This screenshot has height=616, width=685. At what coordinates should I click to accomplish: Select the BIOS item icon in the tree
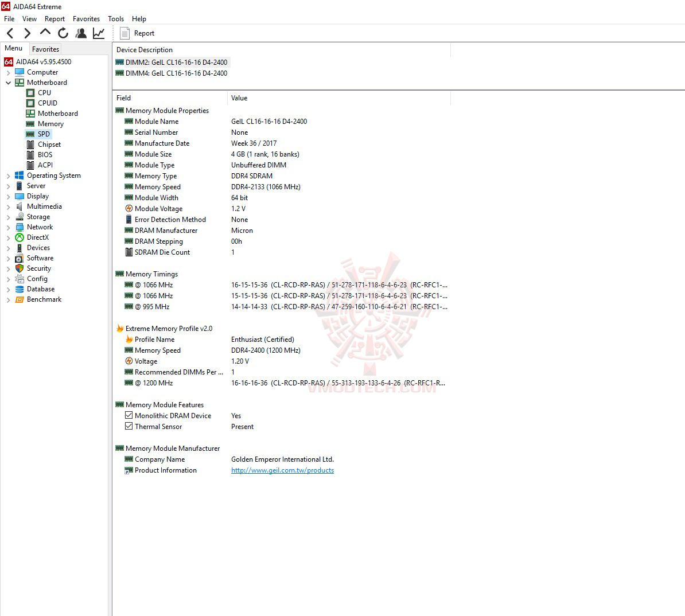(30, 155)
